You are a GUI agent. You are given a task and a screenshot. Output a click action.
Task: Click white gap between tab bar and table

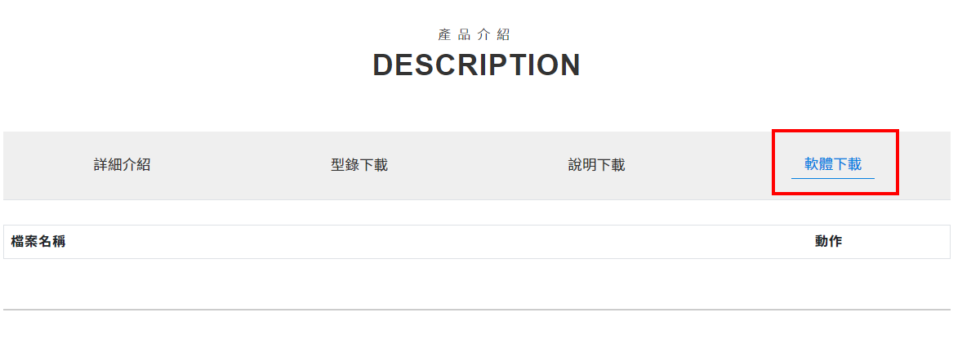click(476, 212)
